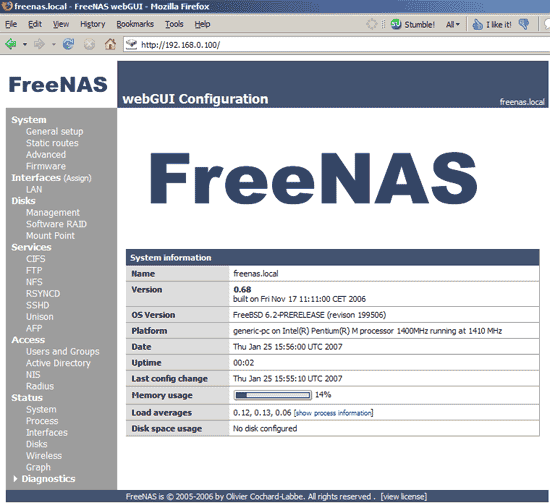Image resolution: width=550 pixels, height=503 pixels.
Task: Open Radius access settings
Action: point(40,386)
